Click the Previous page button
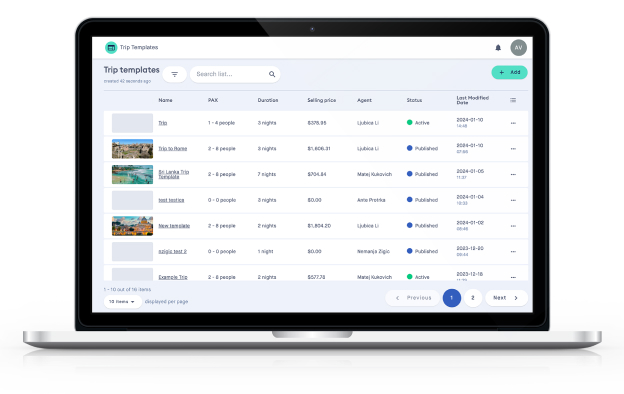 pos(413,298)
